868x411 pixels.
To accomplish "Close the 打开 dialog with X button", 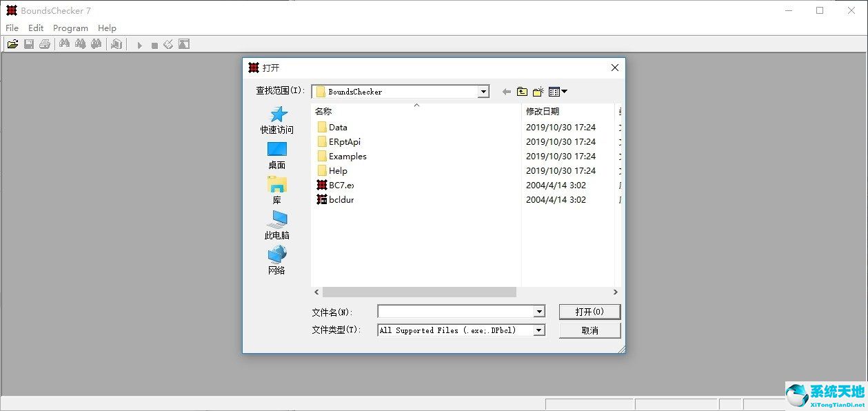I will click(x=615, y=68).
